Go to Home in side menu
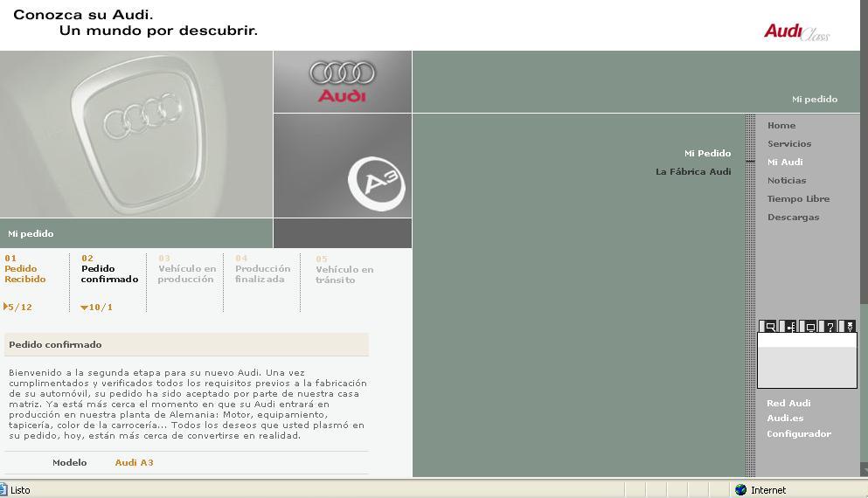 781,126
